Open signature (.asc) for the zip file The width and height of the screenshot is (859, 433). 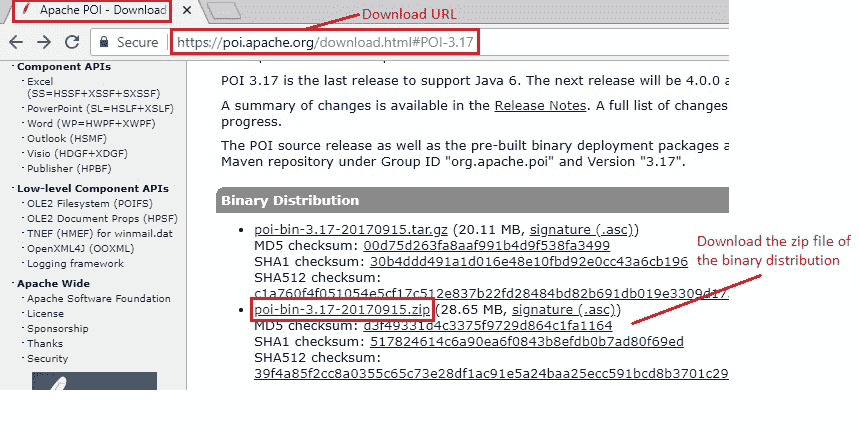coord(564,310)
